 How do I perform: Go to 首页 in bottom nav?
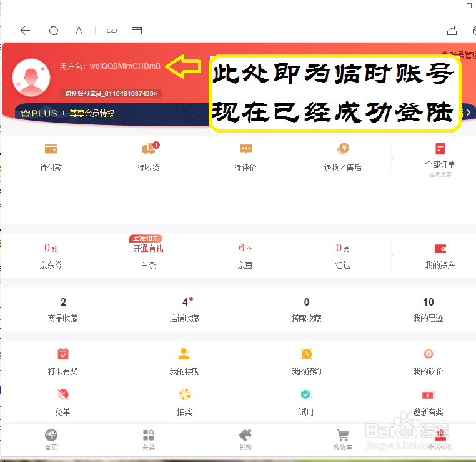51,439
